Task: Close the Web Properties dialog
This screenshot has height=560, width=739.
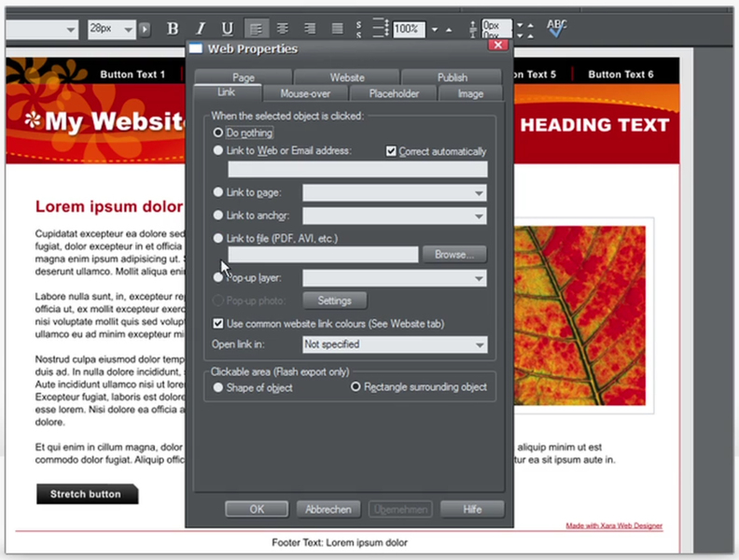Action: 498,45
